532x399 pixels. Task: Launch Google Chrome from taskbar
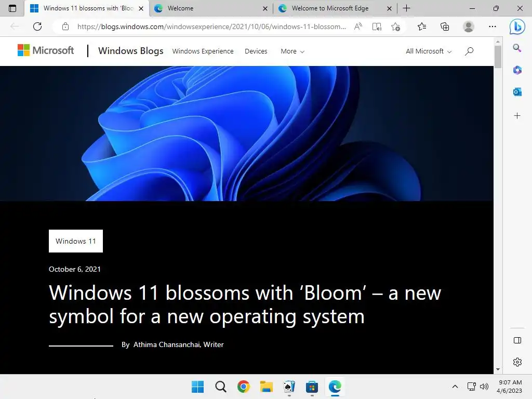click(243, 387)
